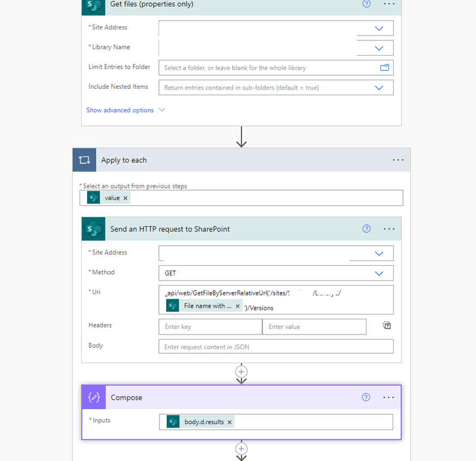Click Headers Enter value field

pos(314,327)
